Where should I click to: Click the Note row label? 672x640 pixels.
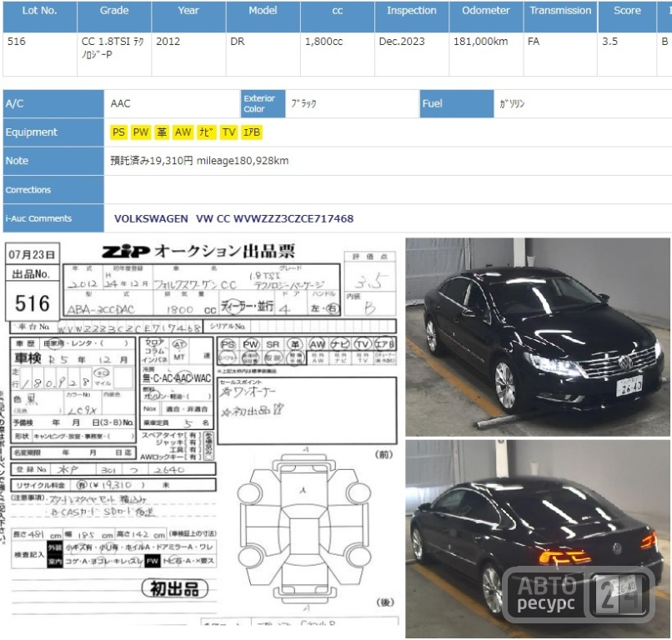53,161
